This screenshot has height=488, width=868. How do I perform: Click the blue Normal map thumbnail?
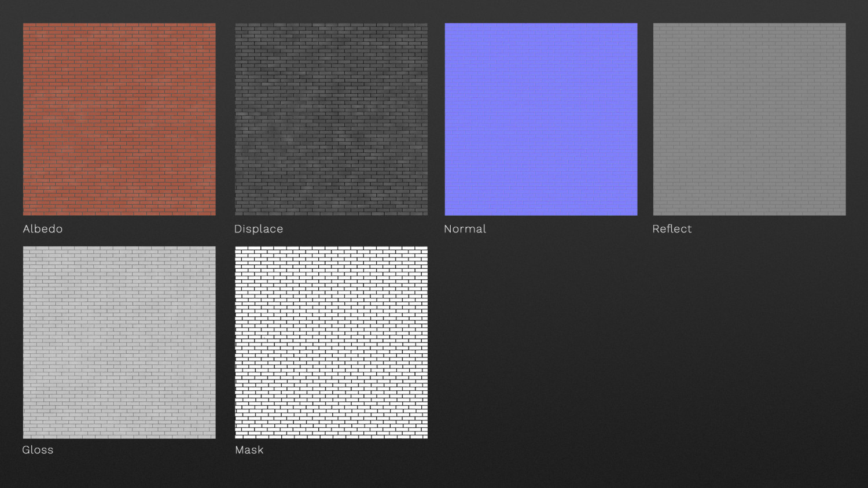point(541,119)
